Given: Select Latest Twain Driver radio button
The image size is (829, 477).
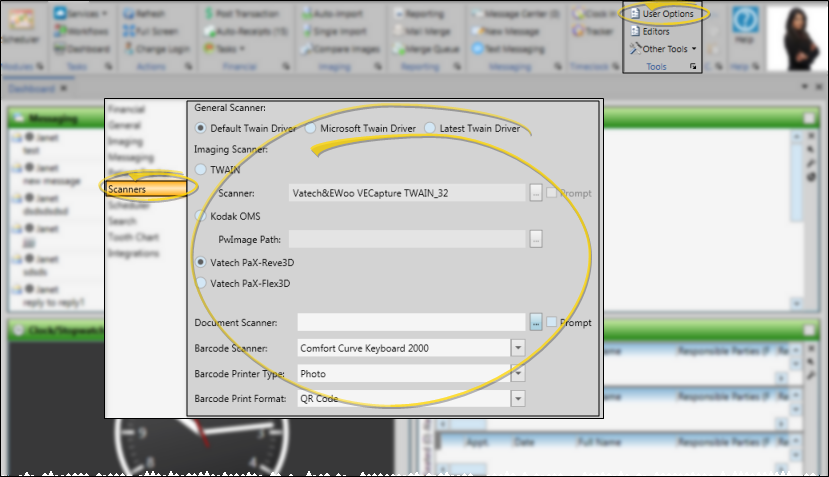Looking at the screenshot, I should pos(430,128).
